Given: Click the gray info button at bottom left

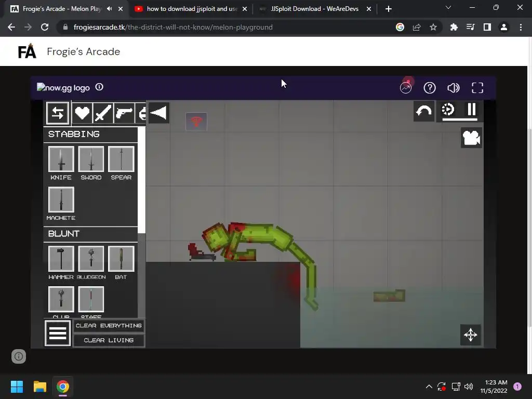Looking at the screenshot, I should click(19, 356).
